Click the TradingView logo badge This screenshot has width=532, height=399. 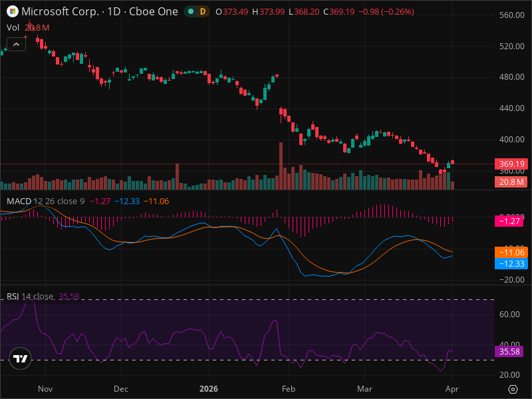coord(21,358)
